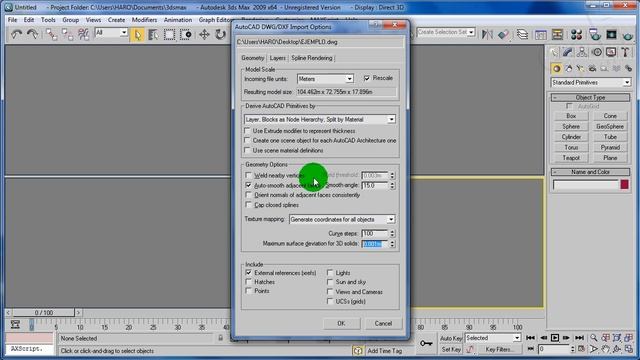640x360 pixels.
Task: Open Create Selection Set dropdown
Action: [445, 32]
